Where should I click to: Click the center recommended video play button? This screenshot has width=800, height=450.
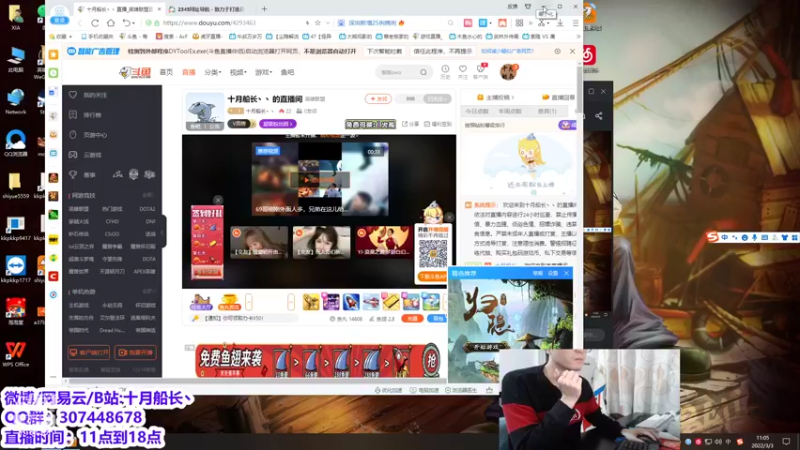(319, 180)
